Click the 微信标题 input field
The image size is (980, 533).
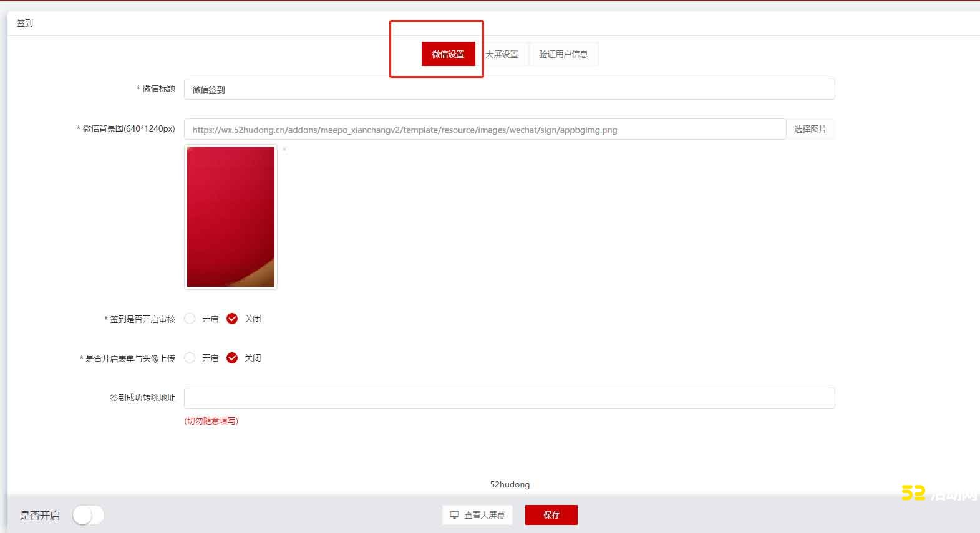(x=509, y=89)
